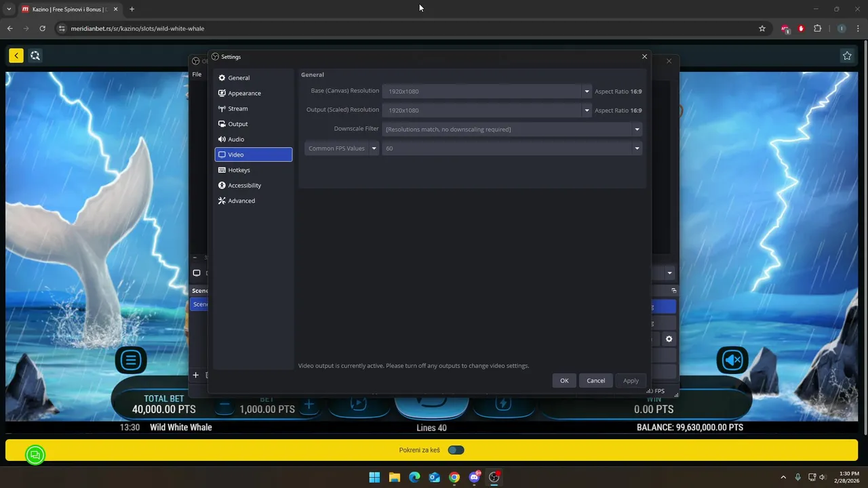868x488 pixels.
Task: Expand Base (Canvas) Resolution dropdown
Action: (587, 91)
